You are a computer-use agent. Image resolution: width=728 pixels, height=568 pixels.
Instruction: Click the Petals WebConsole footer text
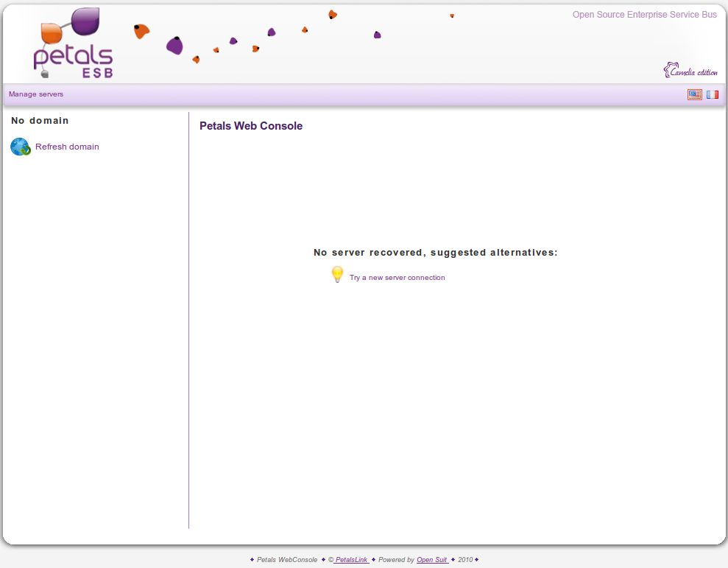[x=287, y=560]
